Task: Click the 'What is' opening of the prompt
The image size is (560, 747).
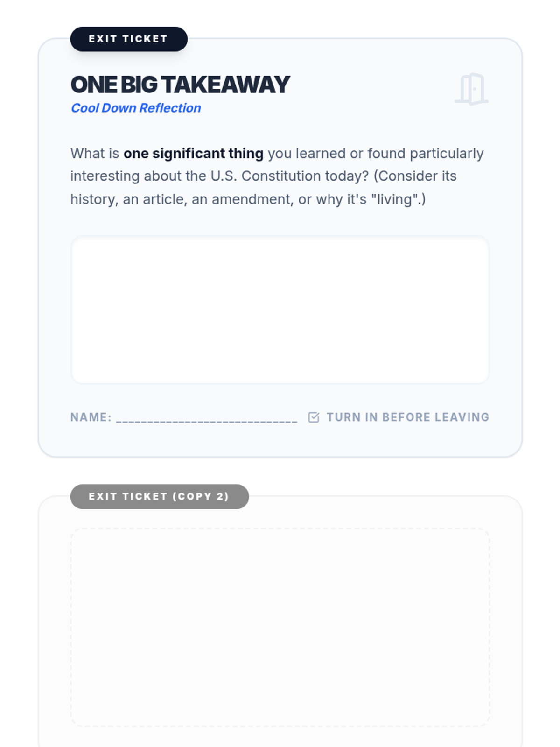Action: 95,153
